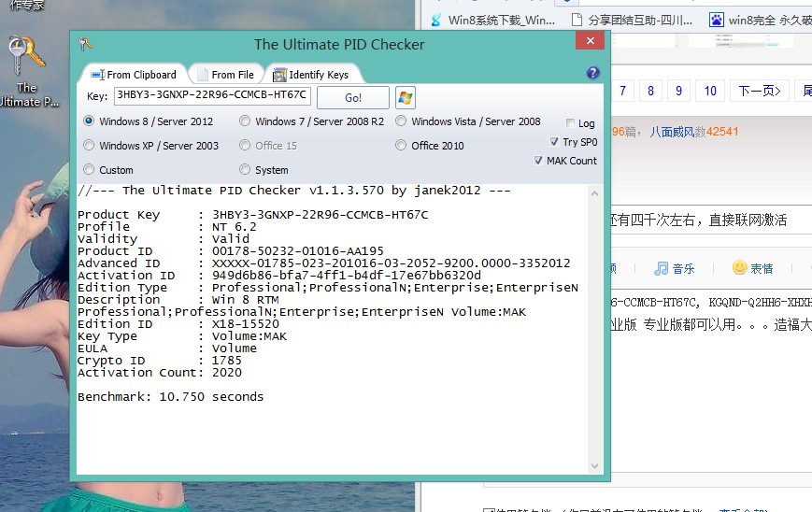Go to page 8 in the browser
Screen dimensions: 812x512
click(x=650, y=92)
